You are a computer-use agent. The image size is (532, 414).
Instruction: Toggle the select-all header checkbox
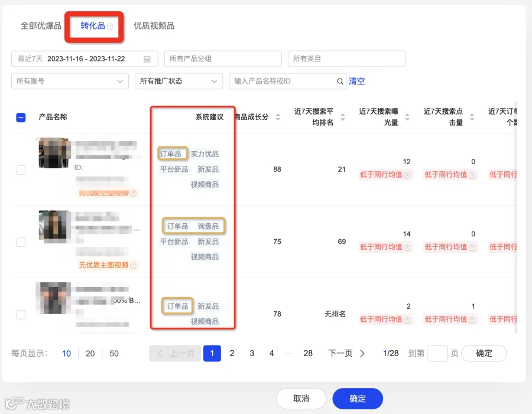point(21,118)
